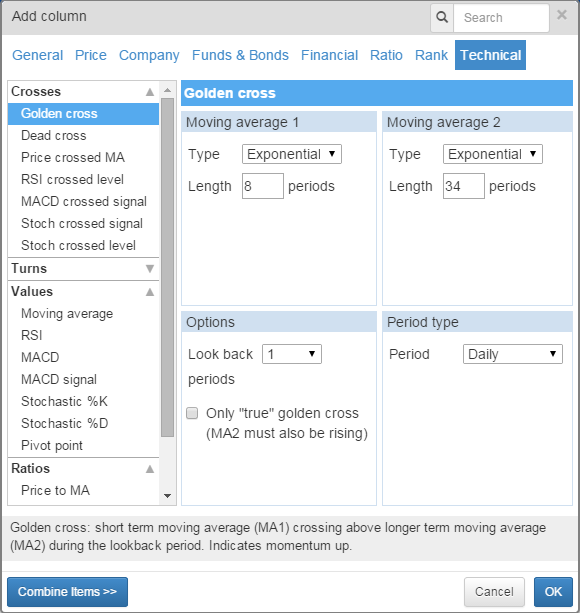Click the list scroll-down arrow
Image resolution: width=580 pixels, height=613 pixels.
click(168, 496)
